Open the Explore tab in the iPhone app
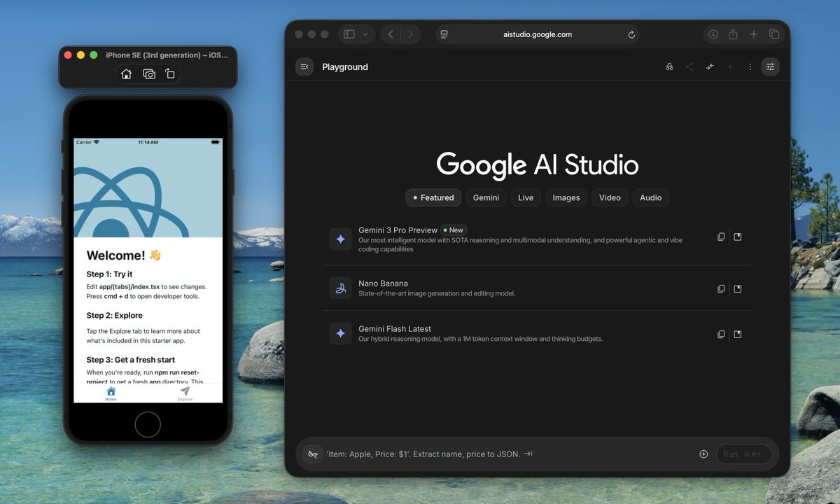This screenshot has height=504, width=840. point(185,393)
